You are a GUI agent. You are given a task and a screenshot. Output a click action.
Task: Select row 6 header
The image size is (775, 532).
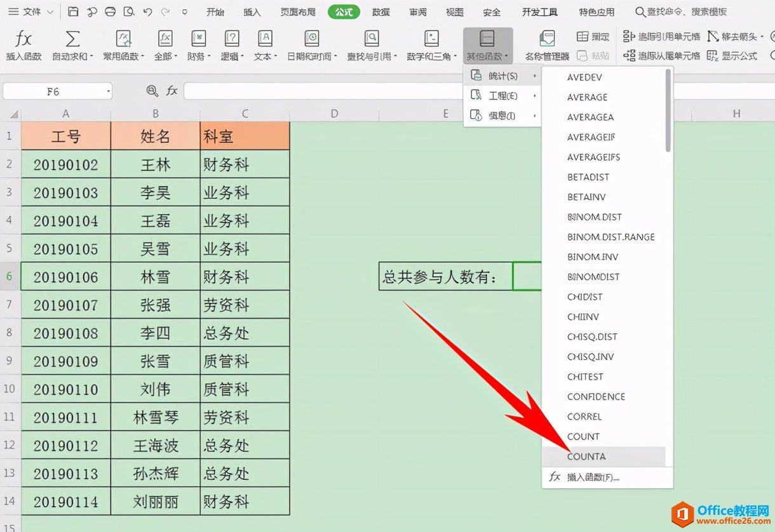click(x=10, y=277)
